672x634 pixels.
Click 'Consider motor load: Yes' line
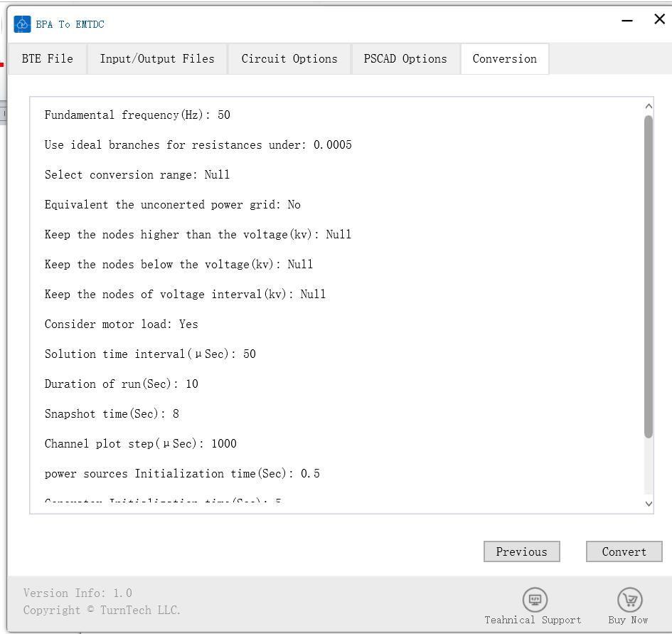pyautogui.click(x=122, y=324)
